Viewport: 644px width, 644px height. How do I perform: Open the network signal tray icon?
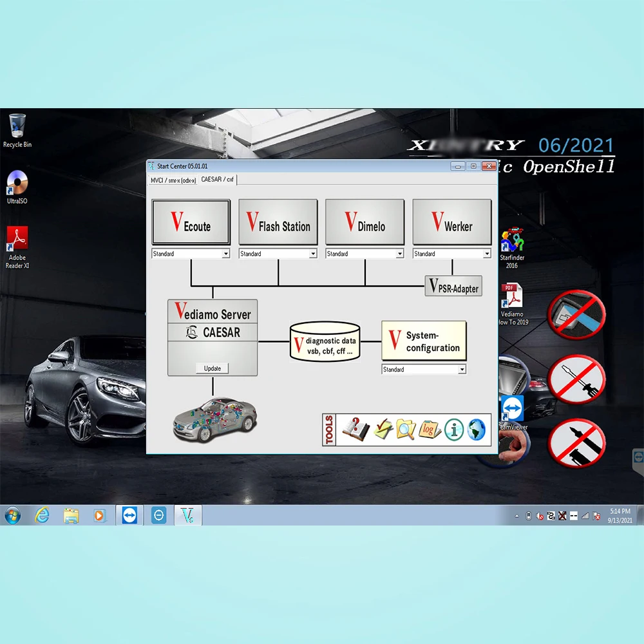tap(585, 516)
